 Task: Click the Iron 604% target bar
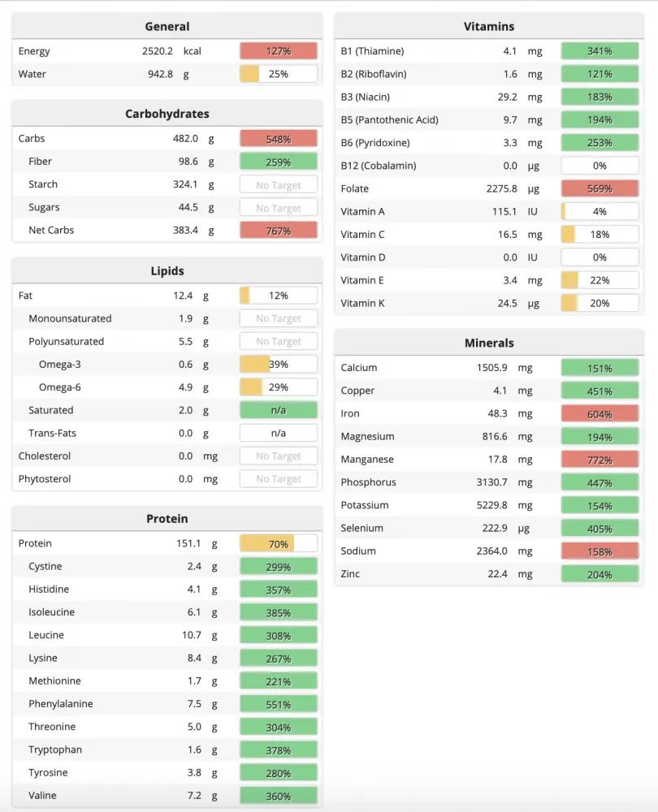pyautogui.click(x=600, y=414)
